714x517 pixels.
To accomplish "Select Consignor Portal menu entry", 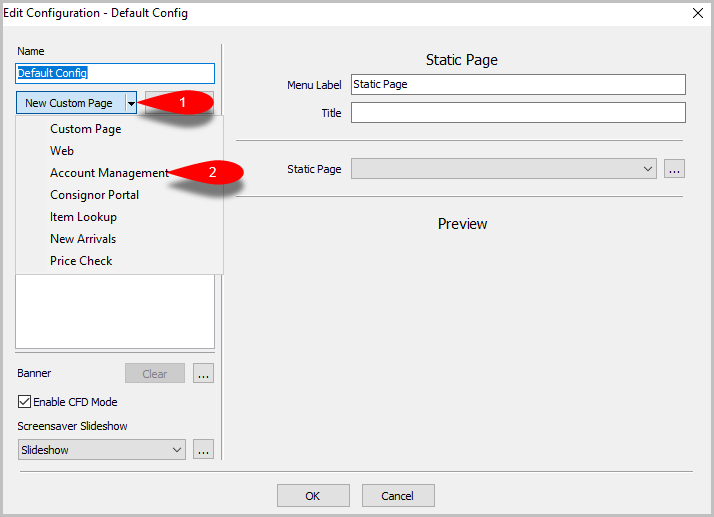I will (x=119, y=195).
